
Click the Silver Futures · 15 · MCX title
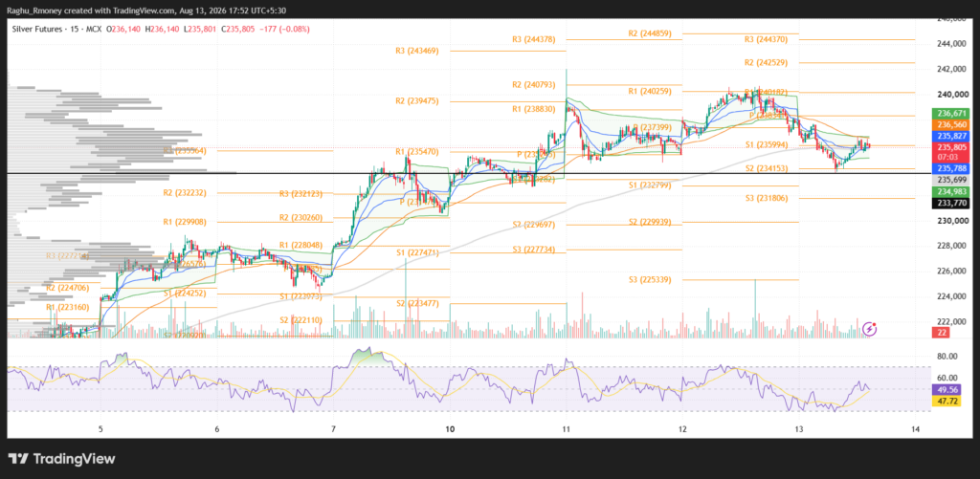pos(56,30)
